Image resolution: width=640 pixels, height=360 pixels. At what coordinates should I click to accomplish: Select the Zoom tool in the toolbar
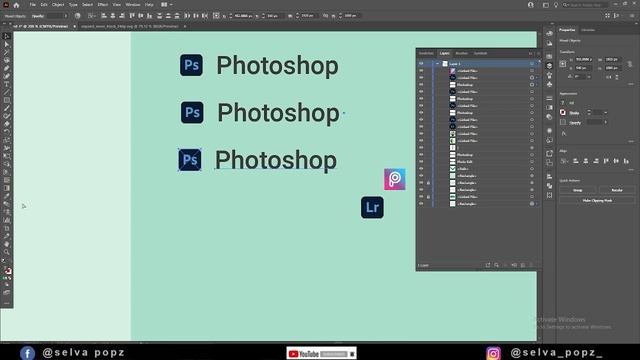click(7, 252)
